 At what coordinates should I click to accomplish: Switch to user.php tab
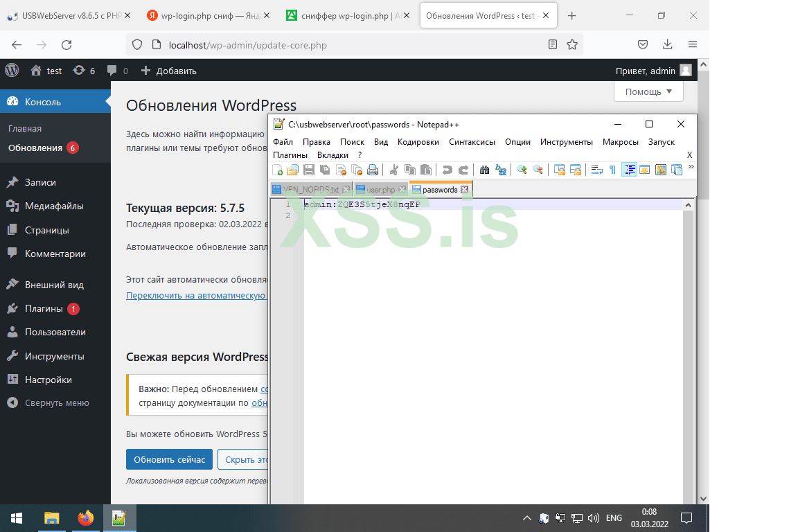coord(380,189)
